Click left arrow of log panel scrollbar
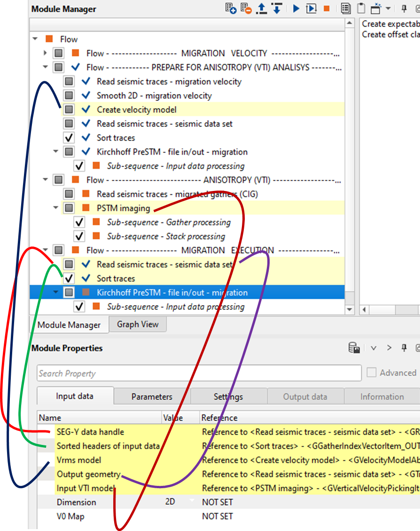Viewport: 420px width, 531px height. tap(364, 309)
